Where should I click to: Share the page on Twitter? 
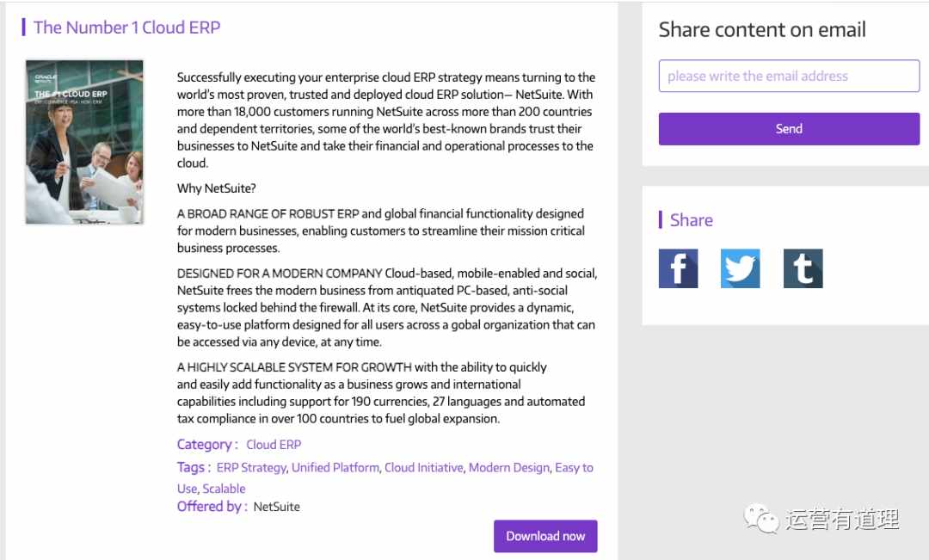point(740,268)
